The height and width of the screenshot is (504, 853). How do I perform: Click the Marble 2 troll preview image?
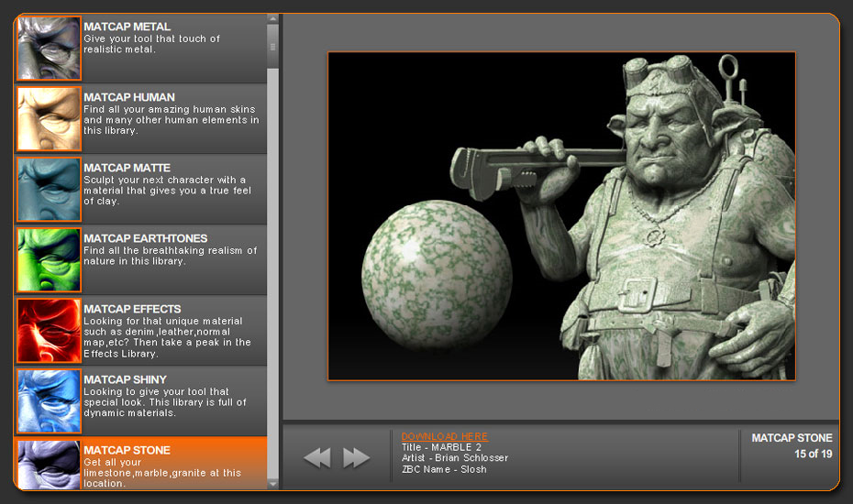coord(561,215)
